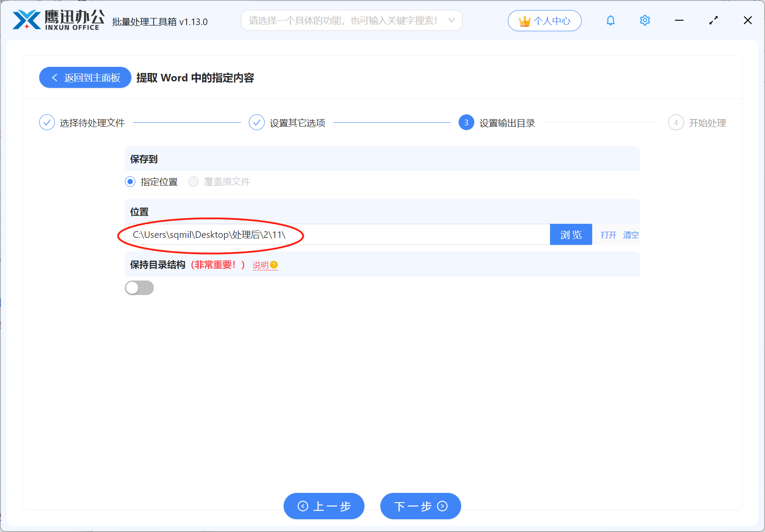Click the back chevron on 返回到主面板
765x532 pixels.
[55, 77]
